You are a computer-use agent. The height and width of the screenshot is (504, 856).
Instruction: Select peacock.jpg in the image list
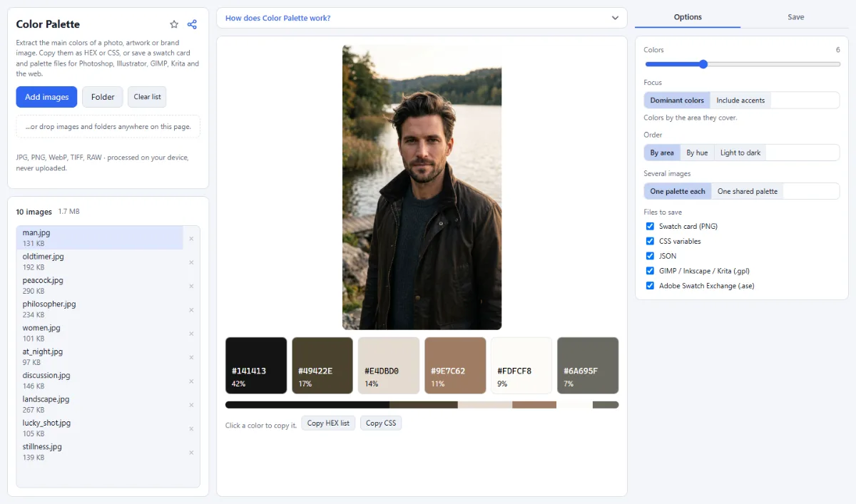pos(100,286)
